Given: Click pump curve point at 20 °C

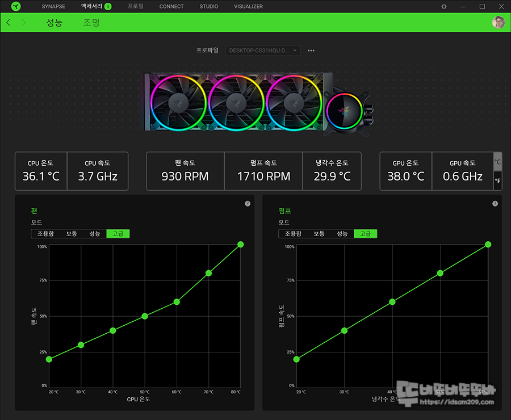Looking at the screenshot, I should [296, 359].
